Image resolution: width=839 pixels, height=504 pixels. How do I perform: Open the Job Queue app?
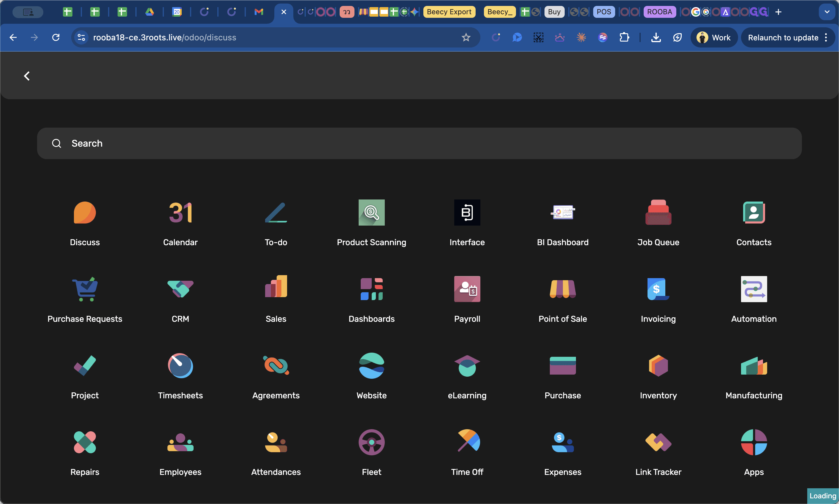pyautogui.click(x=658, y=222)
